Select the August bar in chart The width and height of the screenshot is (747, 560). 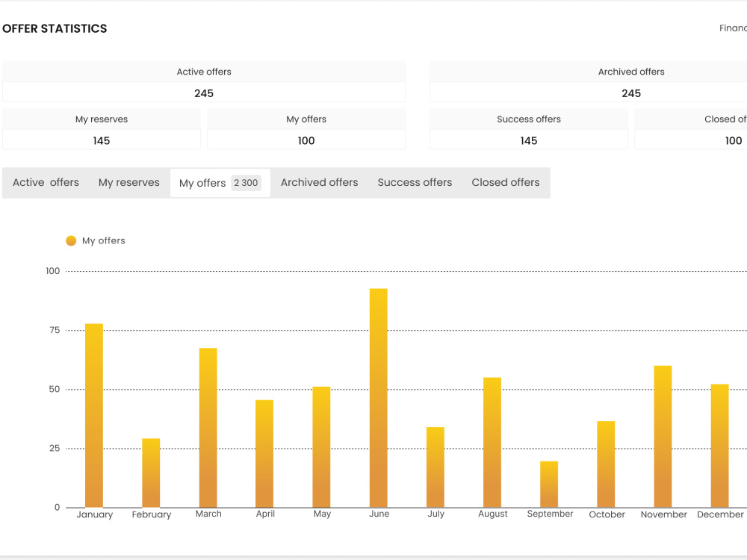(492, 442)
